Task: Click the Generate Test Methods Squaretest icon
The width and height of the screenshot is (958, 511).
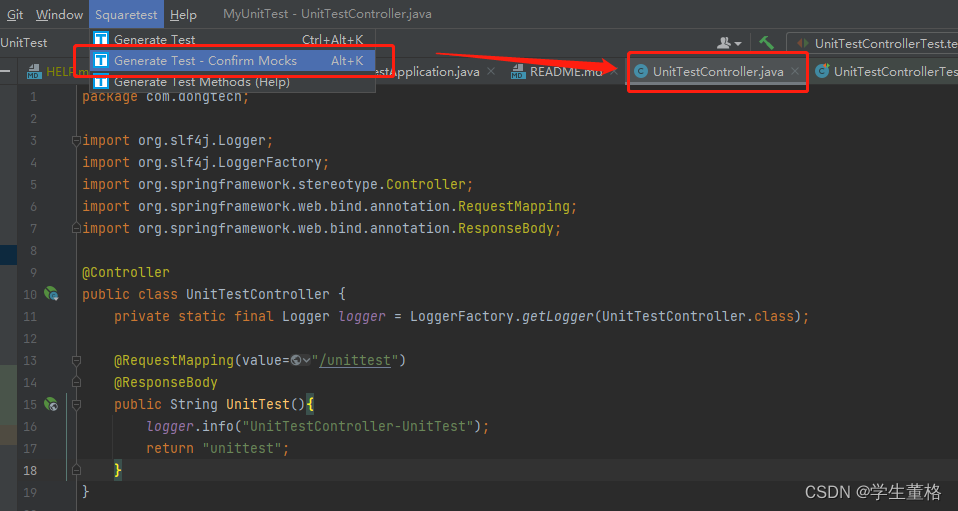Action: (x=101, y=81)
